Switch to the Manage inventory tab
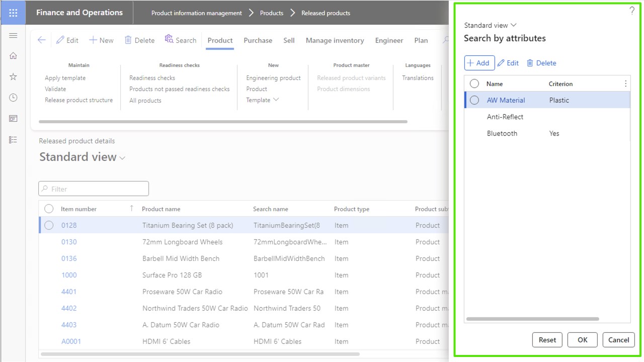The width and height of the screenshot is (644, 362). click(x=335, y=40)
